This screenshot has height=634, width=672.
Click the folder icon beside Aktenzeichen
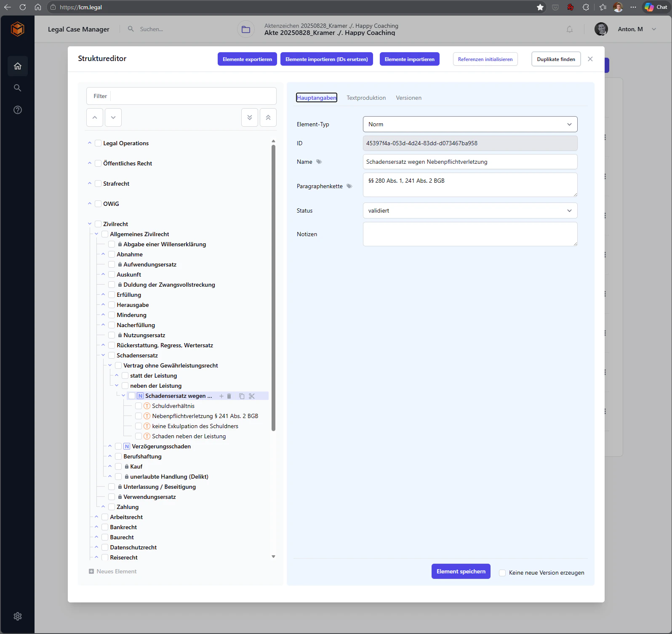(x=246, y=29)
